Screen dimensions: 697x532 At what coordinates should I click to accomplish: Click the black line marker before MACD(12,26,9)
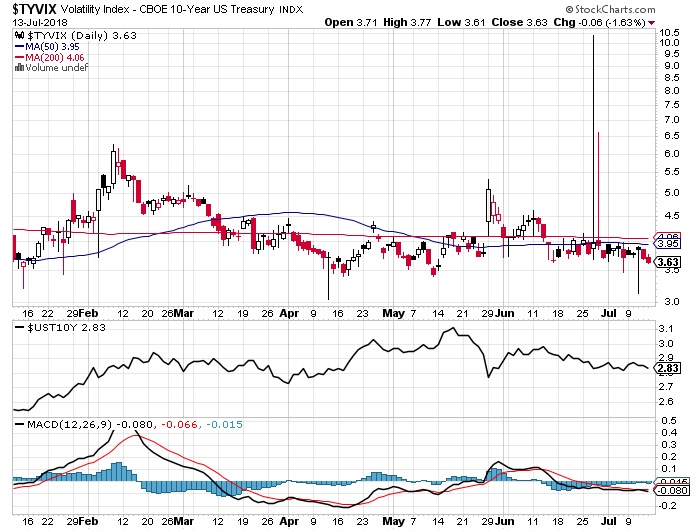[x=20, y=424]
